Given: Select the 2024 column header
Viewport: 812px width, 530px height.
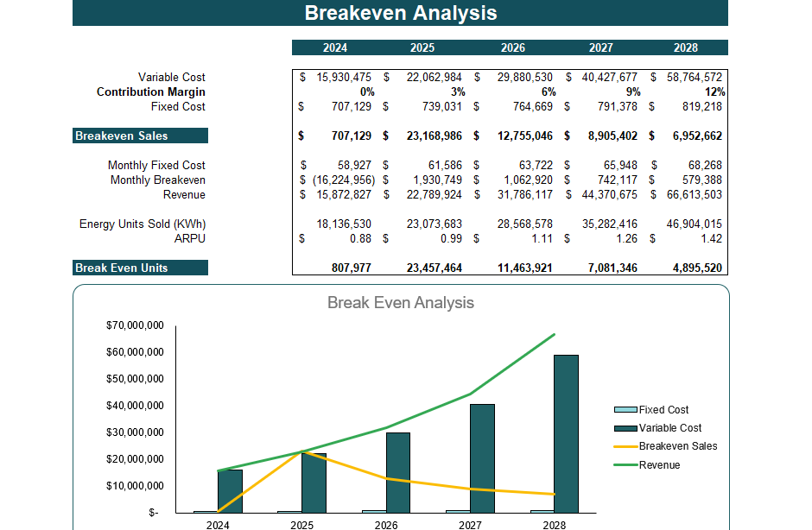Looking at the screenshot, I should tap(336, 47).
